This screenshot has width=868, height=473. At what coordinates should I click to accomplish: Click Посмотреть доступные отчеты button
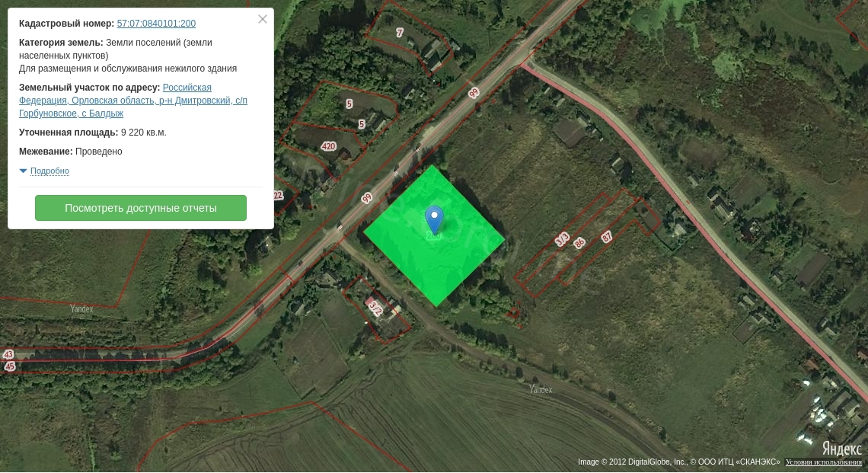point(141,208)
